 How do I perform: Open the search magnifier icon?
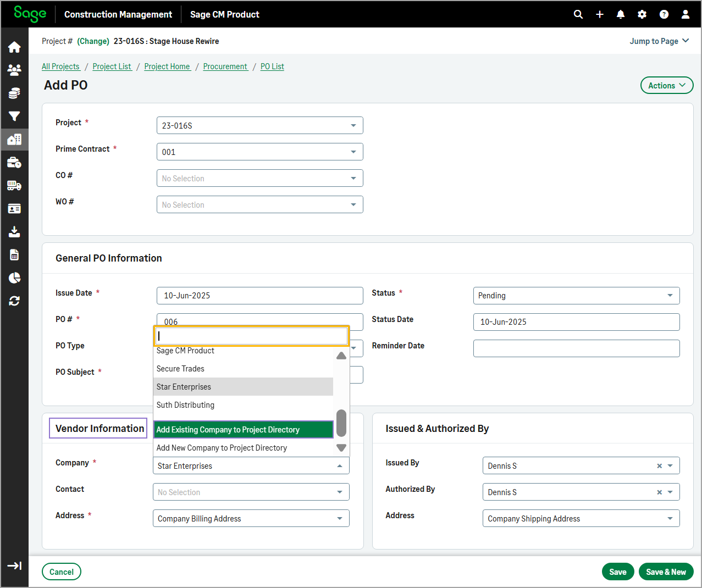tap(578, 14)
